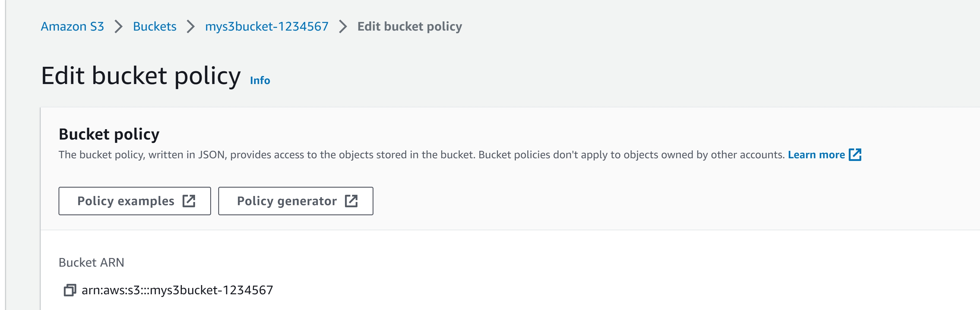Click the bucket policy description text
This screenshot has height=310, width=980.
pos(422,155)
